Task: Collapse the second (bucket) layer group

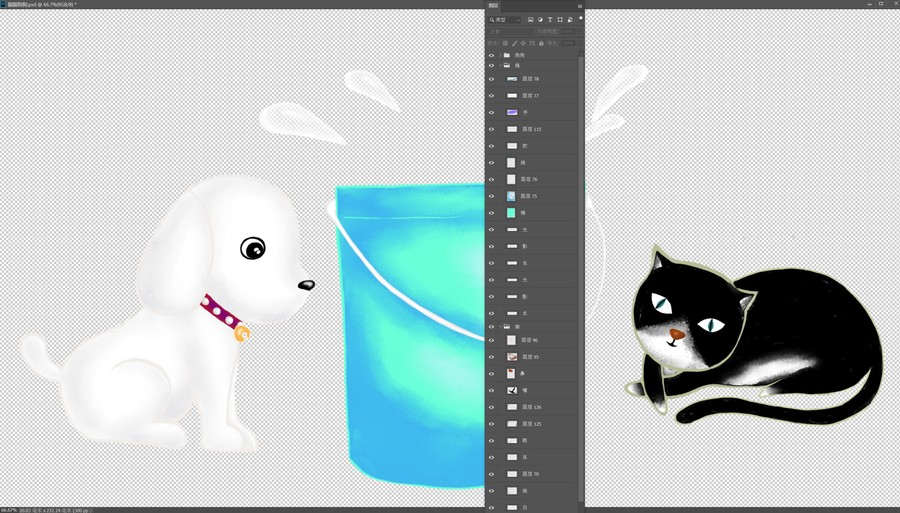Action: [500, 65]
